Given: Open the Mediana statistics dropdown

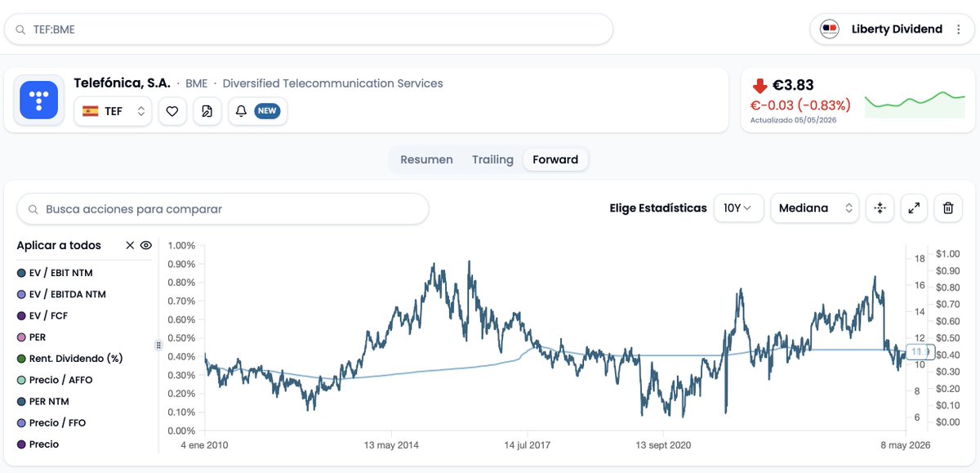Looking at the screenshot, I should pyautogui.click(x=814, y=208).
